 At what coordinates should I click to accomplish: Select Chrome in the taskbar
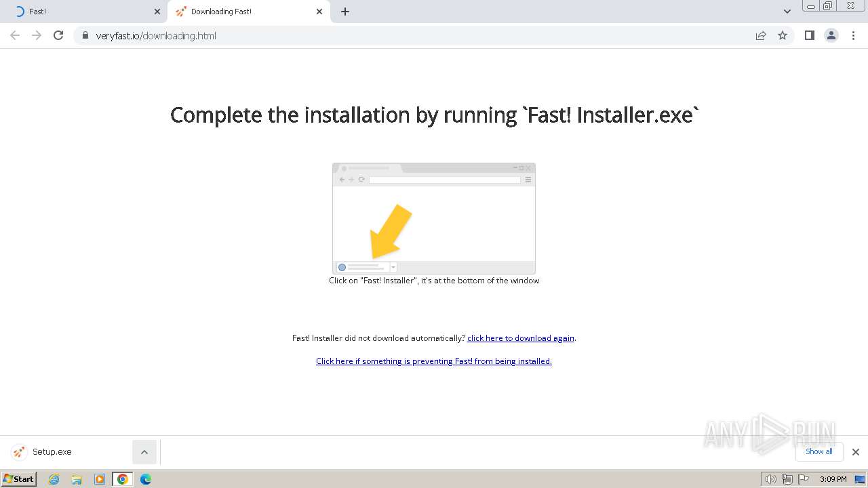pos(123,479)
